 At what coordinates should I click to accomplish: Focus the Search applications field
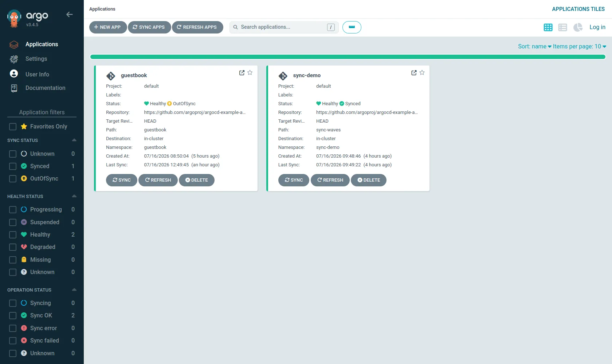[284, 27]
